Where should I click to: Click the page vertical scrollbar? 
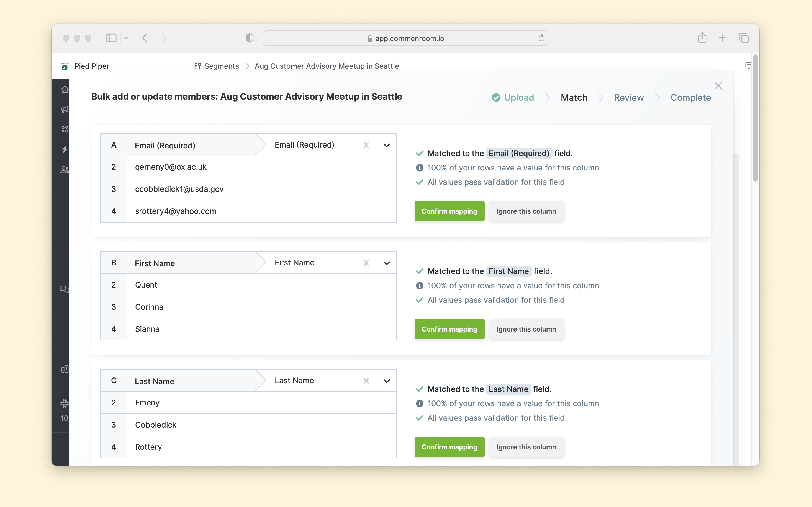click(755, 117)
